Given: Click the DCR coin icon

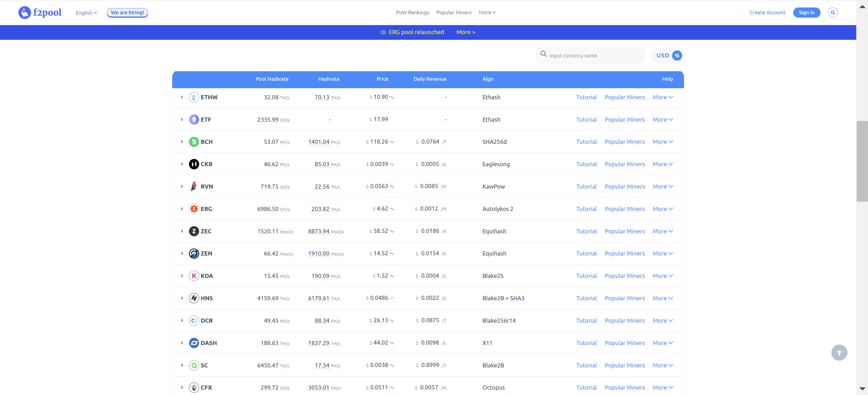Looking at the screenshot, I should coord(194,321).
